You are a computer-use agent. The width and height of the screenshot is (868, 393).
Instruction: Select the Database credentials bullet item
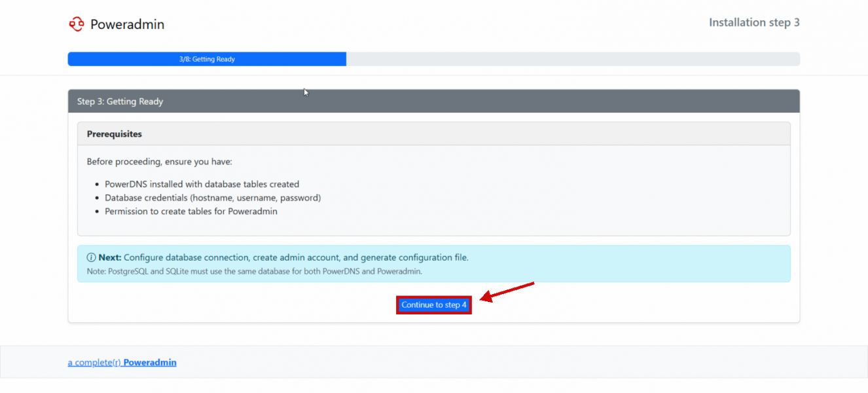[212, 198]
